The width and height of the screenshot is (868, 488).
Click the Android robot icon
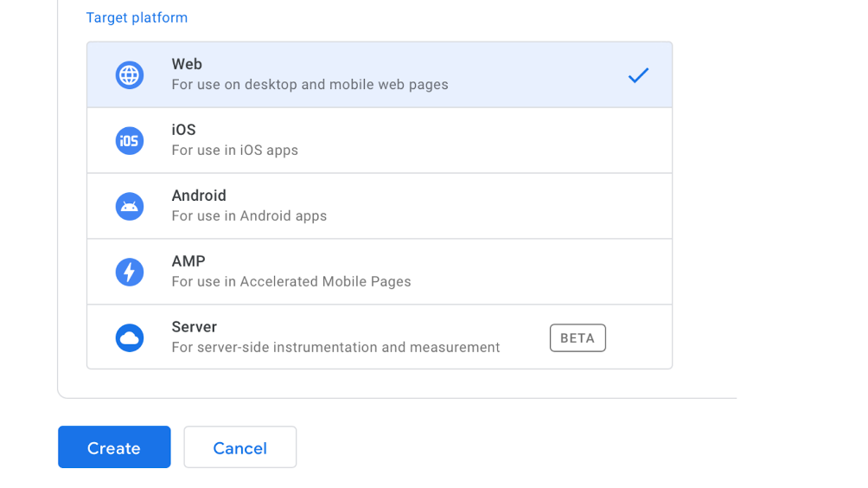pyautogui.click(x=130, y=206)
